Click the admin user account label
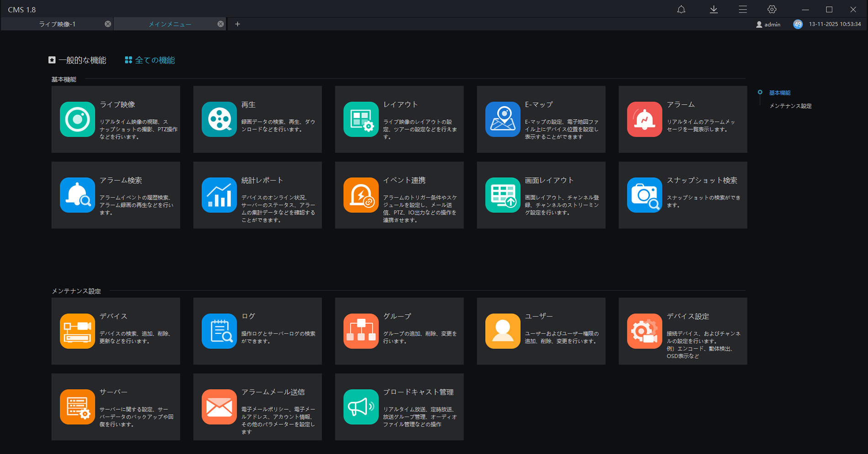 click(x=768, y=24)
